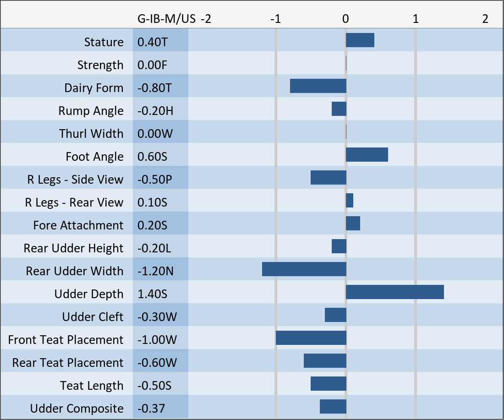Click the R Legs - Side View label

pyautogui.click(x=75, y=180)
